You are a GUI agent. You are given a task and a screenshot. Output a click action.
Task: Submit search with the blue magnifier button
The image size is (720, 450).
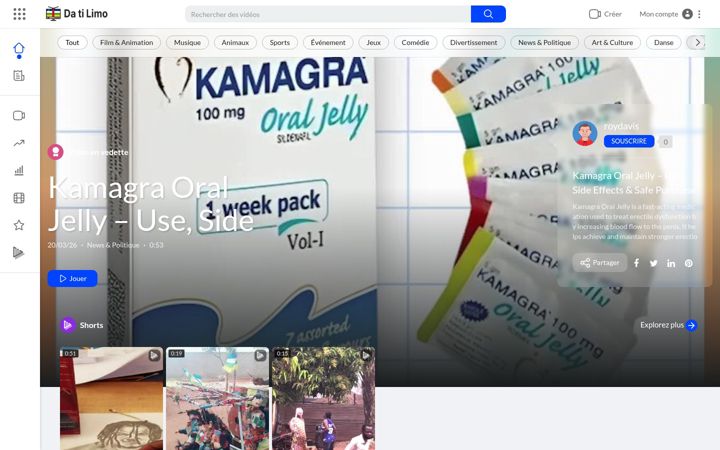[488, 14]
